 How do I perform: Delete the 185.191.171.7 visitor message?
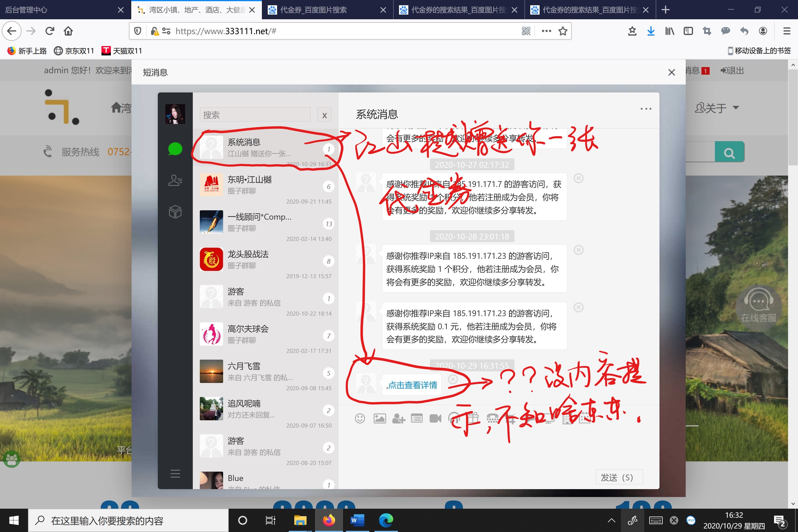pyautogui.click(x=578, y=178)
